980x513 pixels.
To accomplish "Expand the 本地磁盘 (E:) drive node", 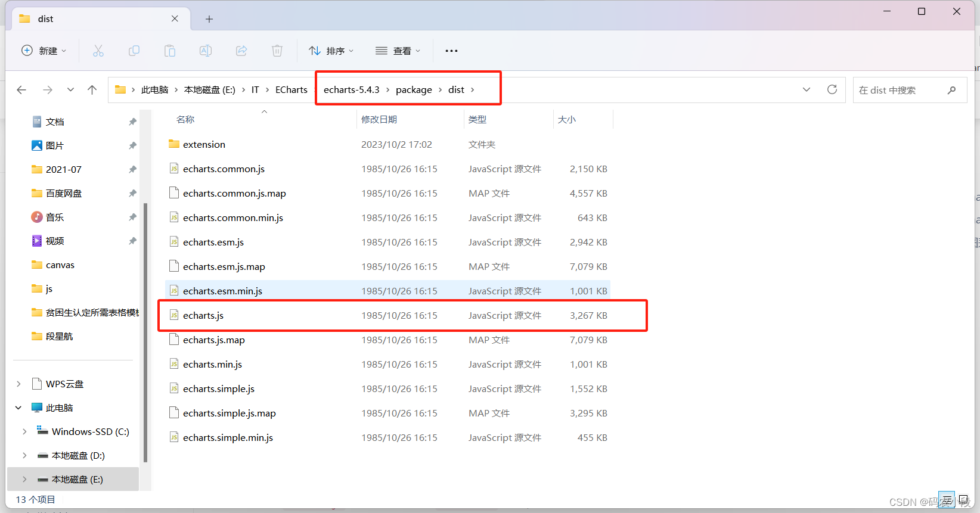I will [x=24, y=479].
